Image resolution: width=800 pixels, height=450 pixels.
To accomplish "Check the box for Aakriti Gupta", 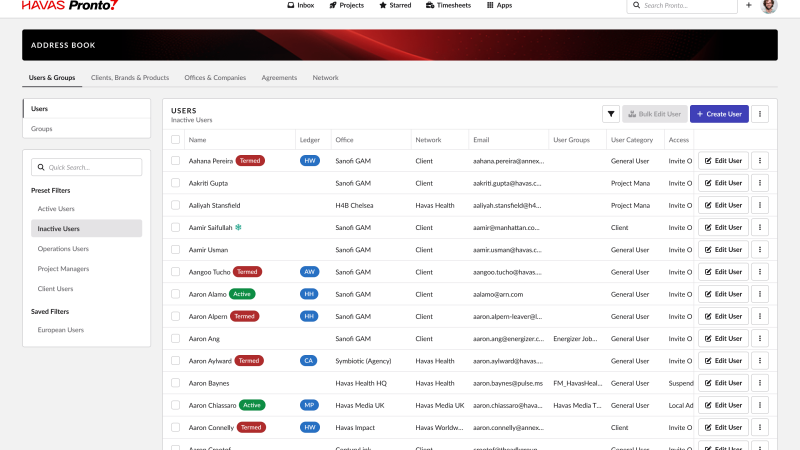I will tap(176, 183).
